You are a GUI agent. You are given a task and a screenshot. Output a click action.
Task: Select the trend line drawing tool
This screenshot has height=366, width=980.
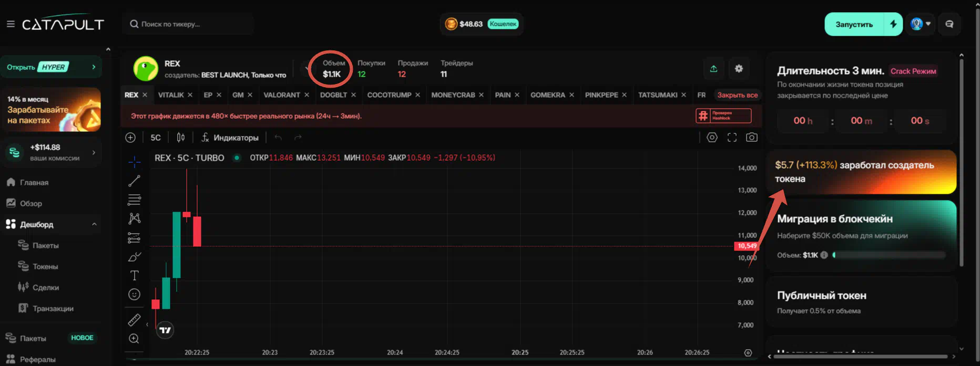click(x=134, y=181)
